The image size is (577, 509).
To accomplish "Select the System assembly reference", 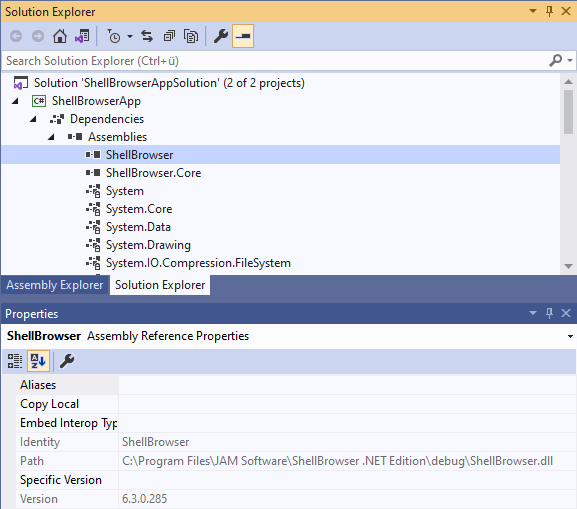I will click(x=125, y=191).
